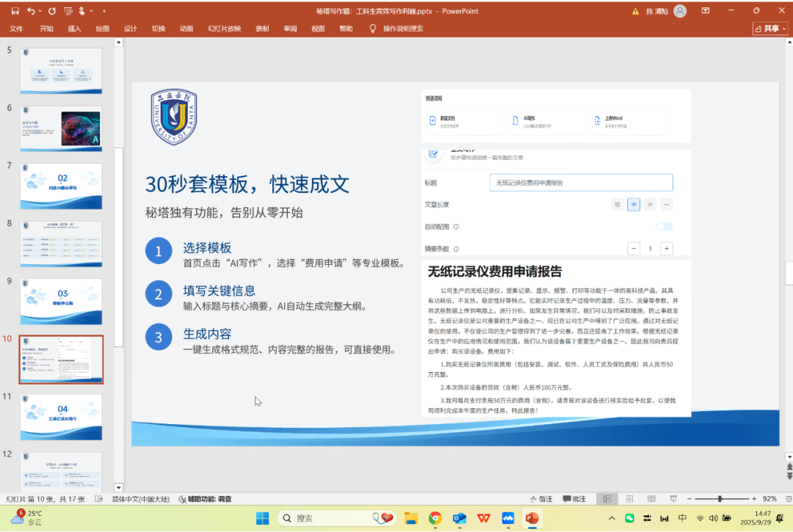Screen dimensions: 793x532
Task: Click the zoom in plus icon
Action: [x=753, y=499]
